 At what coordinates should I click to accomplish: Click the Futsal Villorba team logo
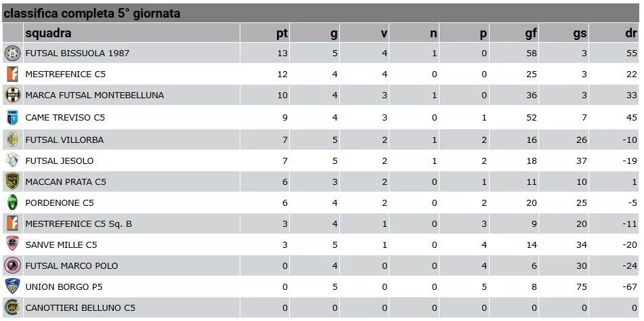pyautogui.click(x=12, y=140)
